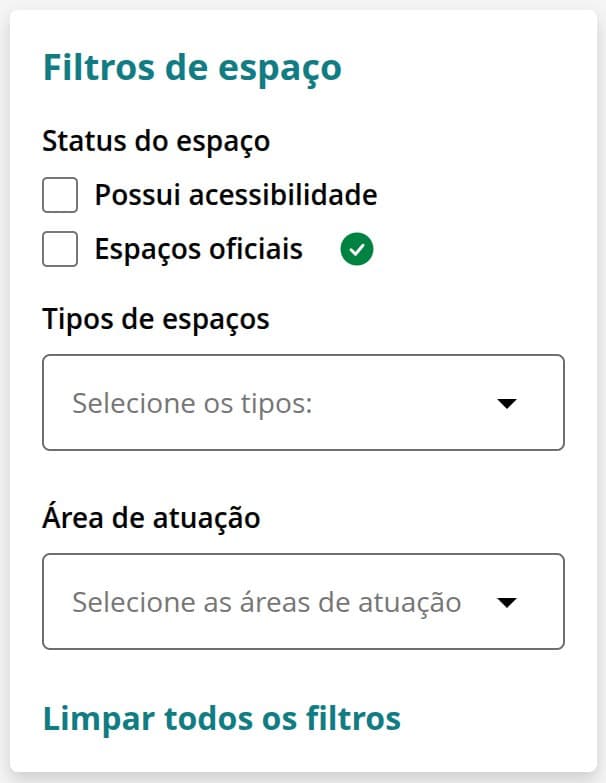Reset filters using Limpar todos os filtros
The height and width of the screenshot is (783, 606).
point(221,718)
